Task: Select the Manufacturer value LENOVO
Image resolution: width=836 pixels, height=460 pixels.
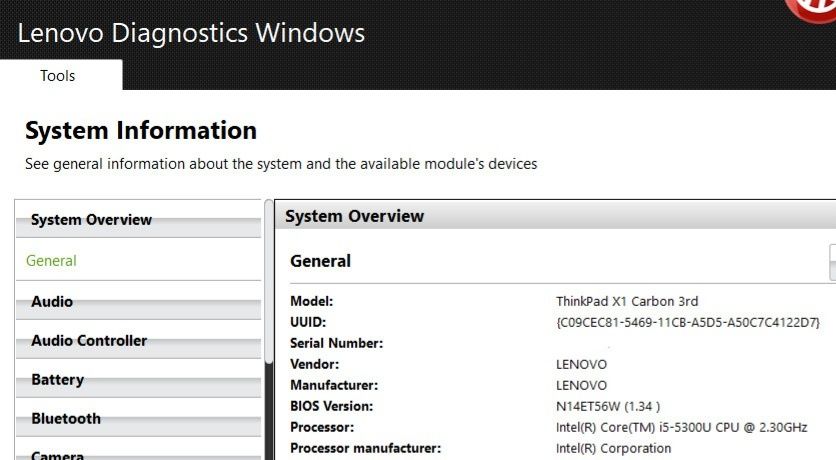Action: (581, 385)
